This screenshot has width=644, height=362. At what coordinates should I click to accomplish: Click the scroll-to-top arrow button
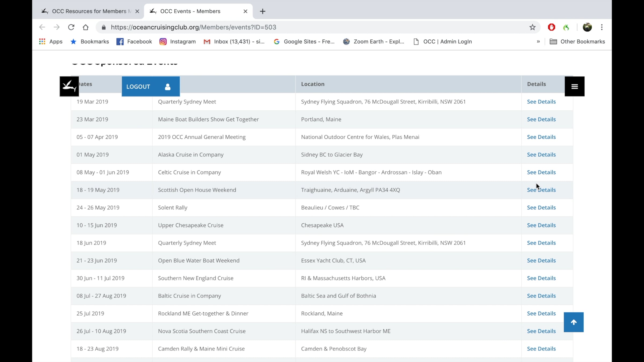tap(574, 322)
